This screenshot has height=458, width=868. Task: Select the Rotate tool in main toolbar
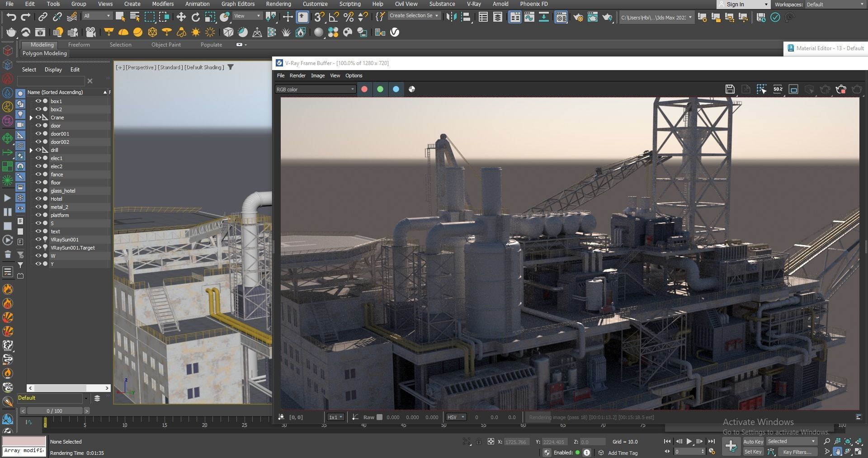[x=196, y=17]
